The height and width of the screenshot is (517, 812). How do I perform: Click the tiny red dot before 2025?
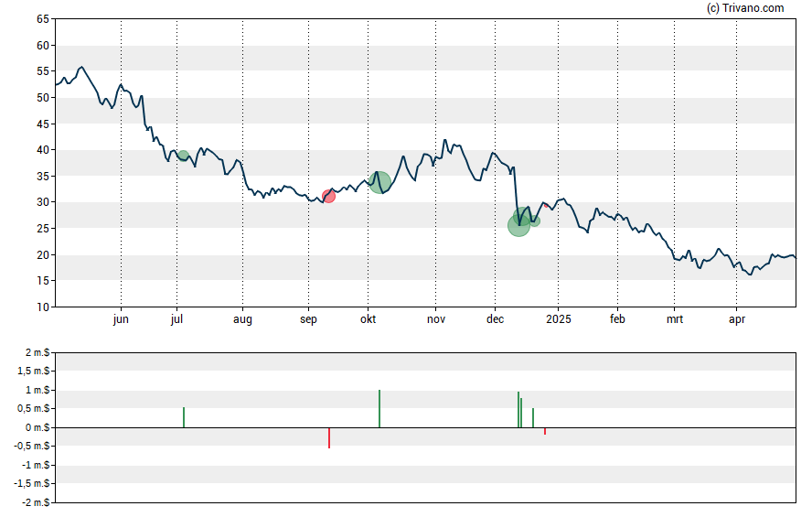546,206
